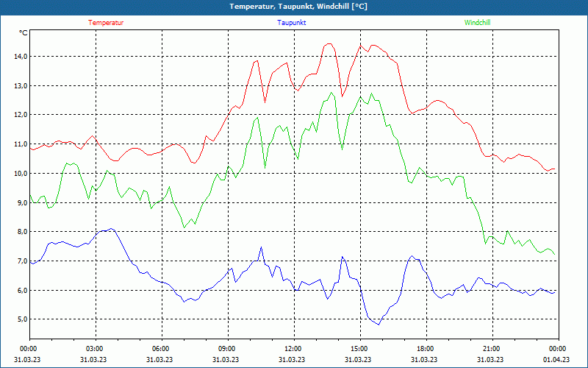Click the 5,0 y-axis value
Viewport: 588px width, 368px height.
22,319
